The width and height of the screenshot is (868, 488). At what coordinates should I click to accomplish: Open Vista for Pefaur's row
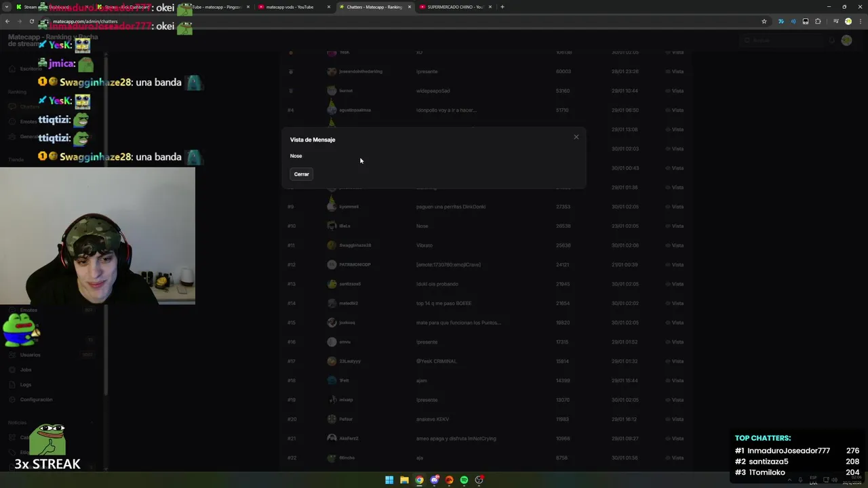tap(674, 419)
